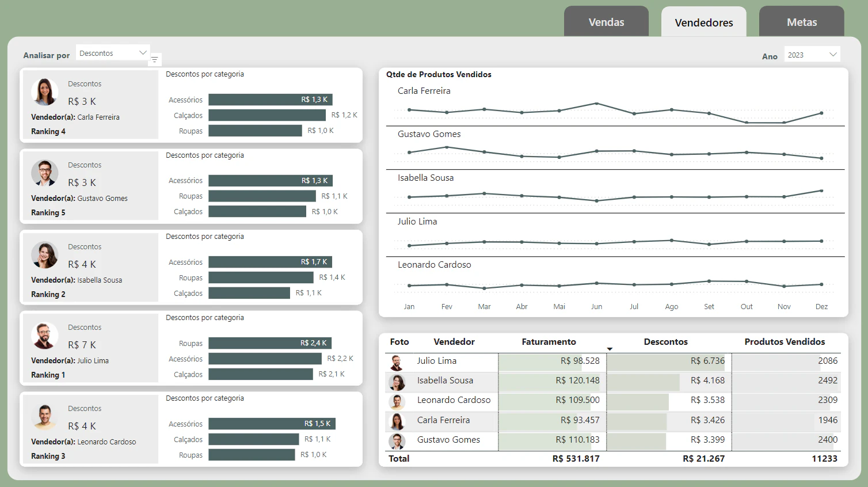
Task: Click the Foto column header
Action: 399,342
